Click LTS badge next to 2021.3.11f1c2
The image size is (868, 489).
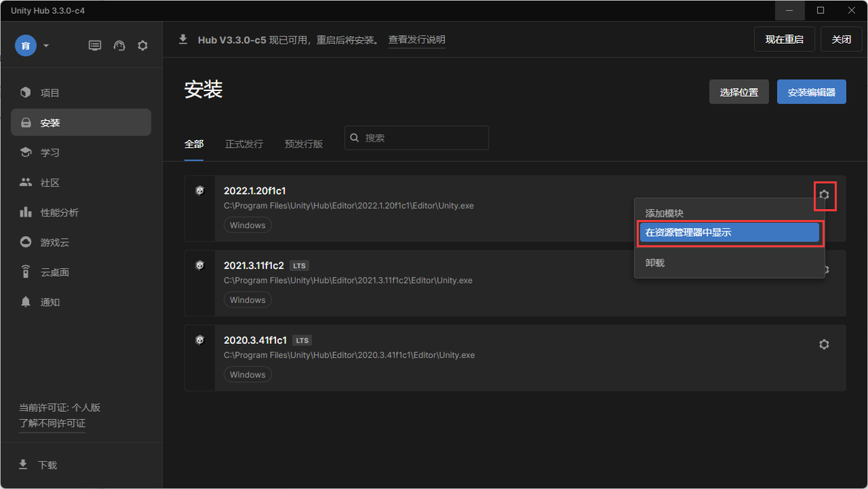299,266
